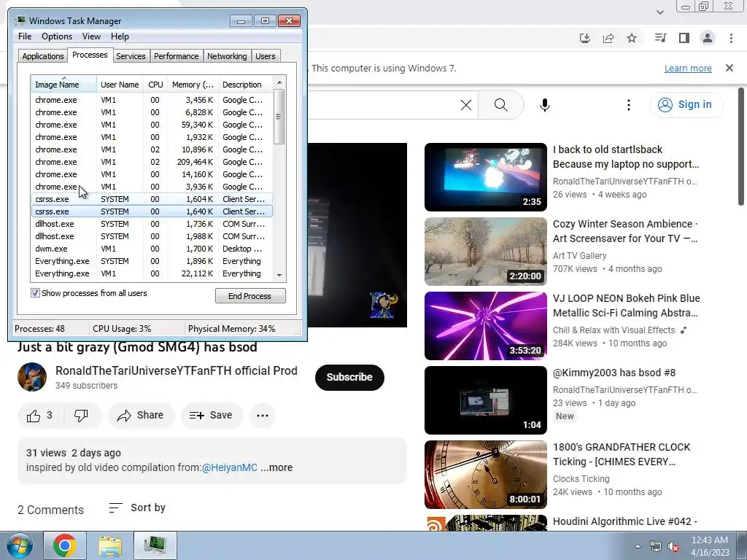Open the Learn more link
The height and width of the screenshot is (560, 747).
[x=688, y=68]
